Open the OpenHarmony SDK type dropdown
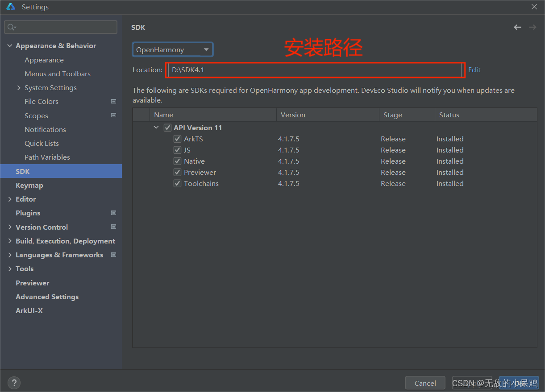 coord(173,50)
